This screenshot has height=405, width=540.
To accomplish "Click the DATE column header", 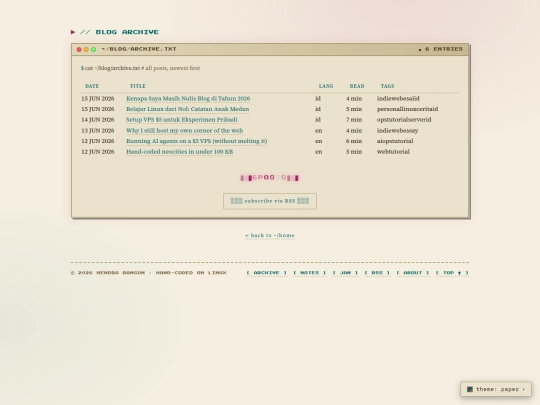I will tap(92, 86).
